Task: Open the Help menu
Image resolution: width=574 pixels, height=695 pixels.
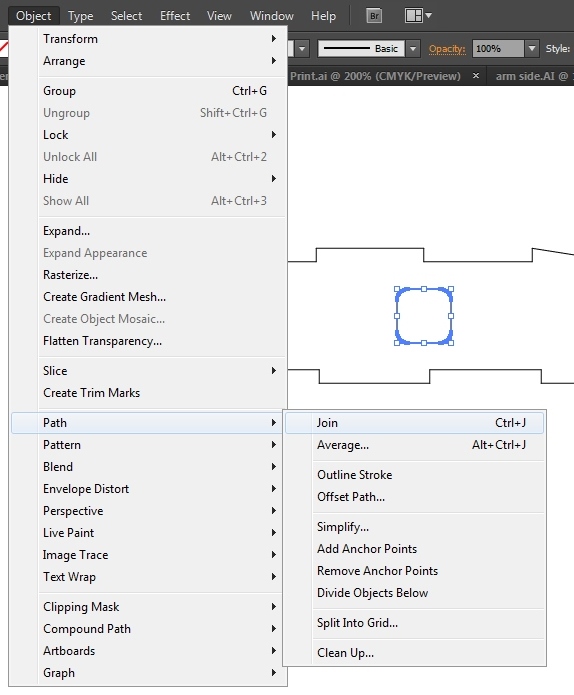Action: (x=323, y=16)
